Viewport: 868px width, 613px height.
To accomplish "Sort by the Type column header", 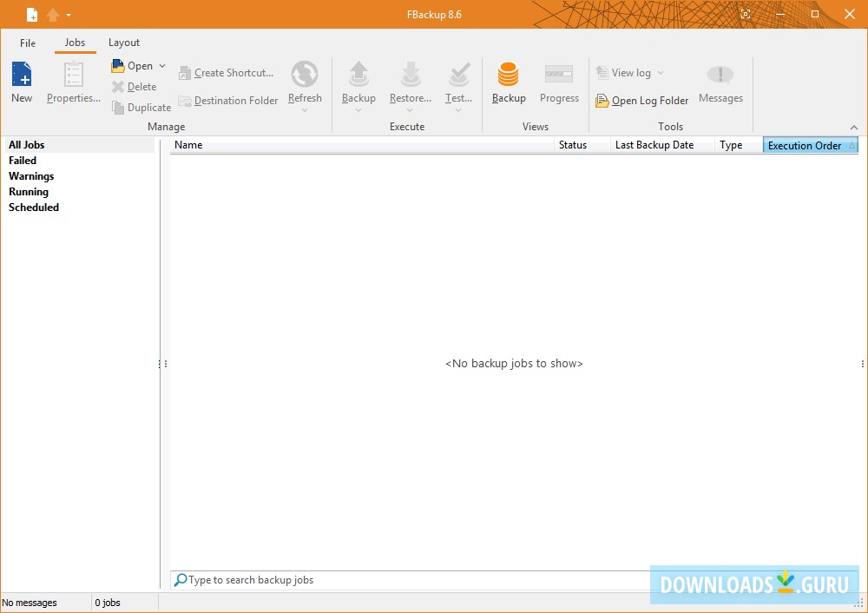I will 739,145.
